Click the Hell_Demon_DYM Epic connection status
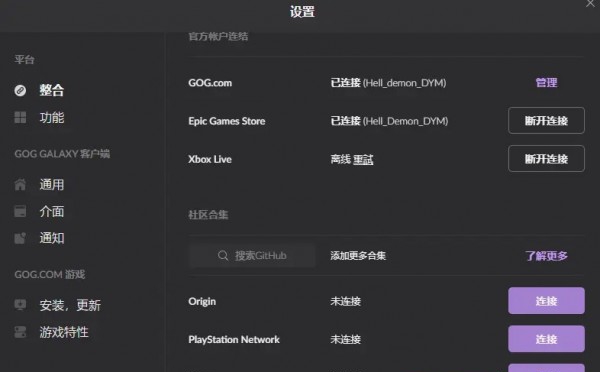This screenshot has height=372, width=600. 389,121
